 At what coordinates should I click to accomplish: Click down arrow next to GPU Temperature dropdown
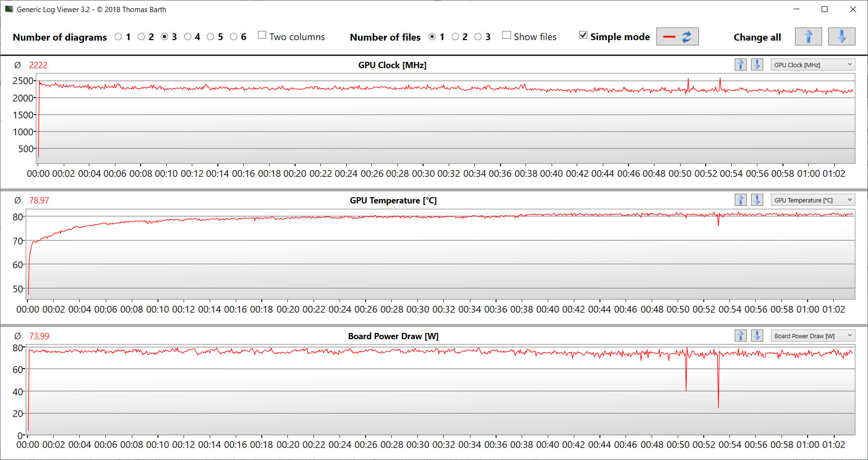757,200
